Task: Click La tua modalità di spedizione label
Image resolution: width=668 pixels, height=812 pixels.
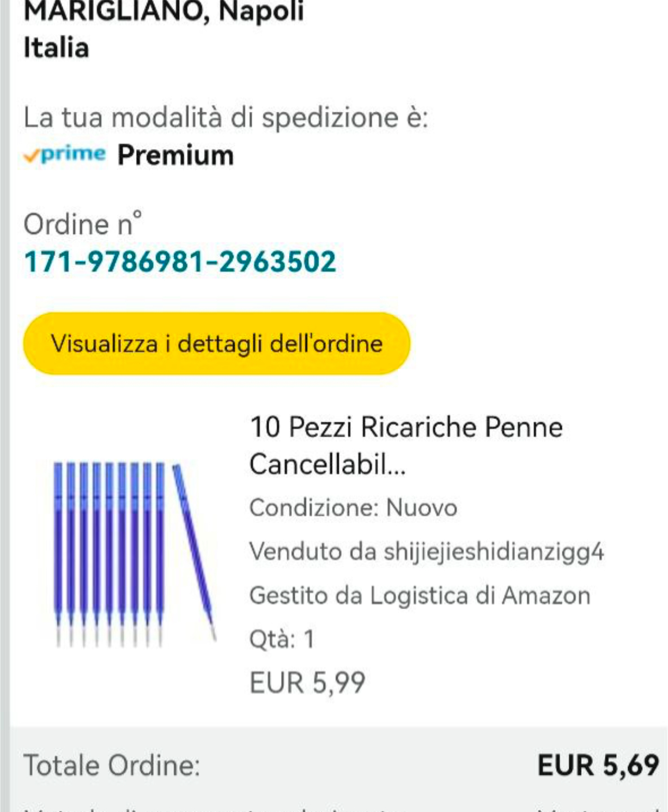Action: tap(226, 117)
